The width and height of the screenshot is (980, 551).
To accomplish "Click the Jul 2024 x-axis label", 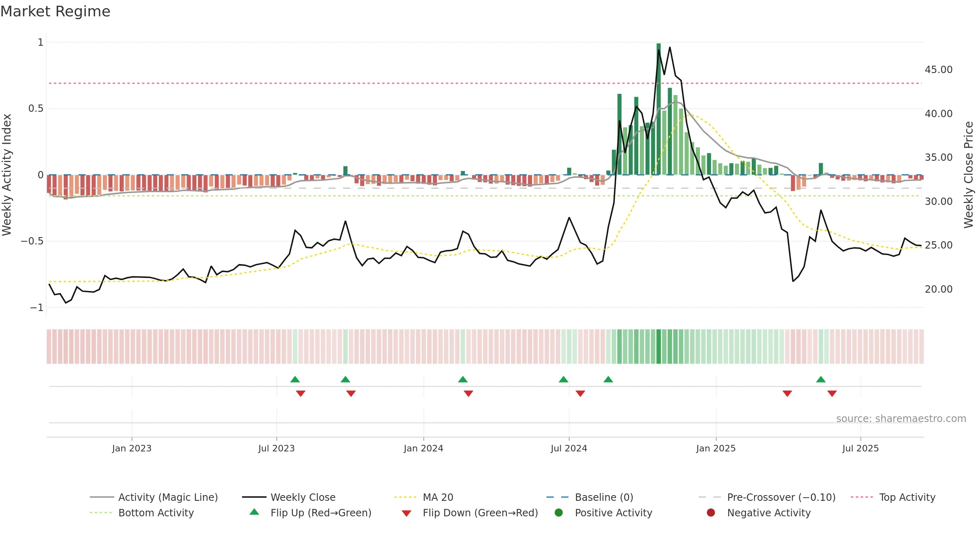I will pos(569,449).
